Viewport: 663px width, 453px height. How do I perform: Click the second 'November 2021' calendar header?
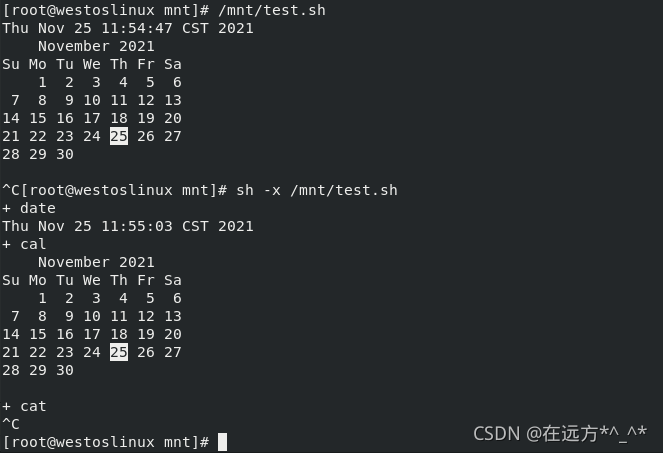point(96,262)
